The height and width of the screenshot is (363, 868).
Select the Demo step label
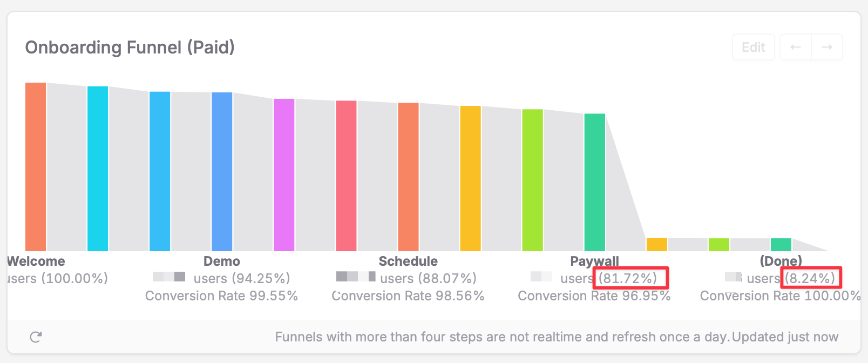tap(222, 261)
